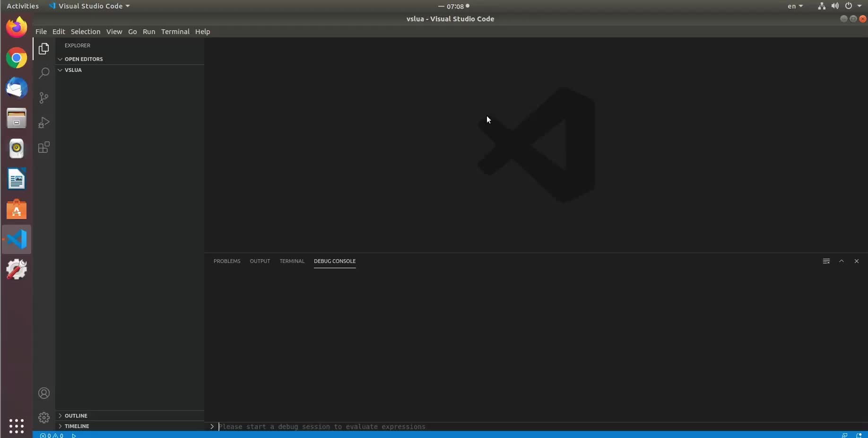
Task: Click the start debugging status bar icon
Action: click(74, 435)
